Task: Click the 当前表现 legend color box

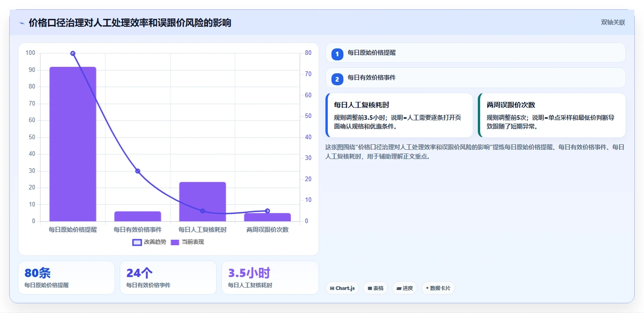Action: click(x=175, y=242)
